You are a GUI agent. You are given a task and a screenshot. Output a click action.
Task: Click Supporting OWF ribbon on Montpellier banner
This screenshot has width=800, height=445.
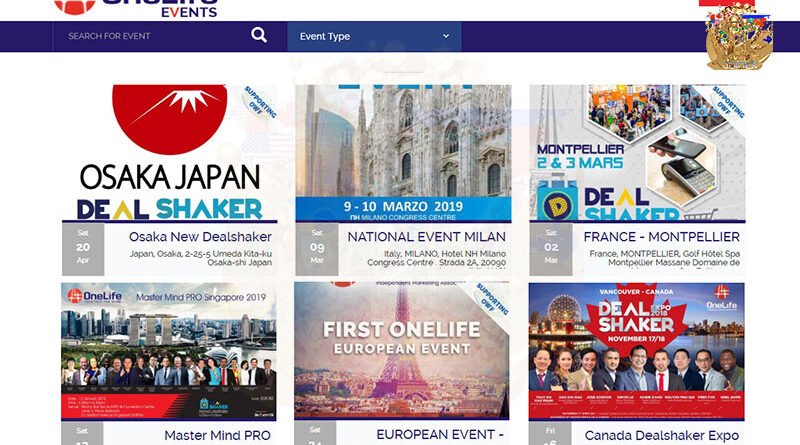pos(728,102)
